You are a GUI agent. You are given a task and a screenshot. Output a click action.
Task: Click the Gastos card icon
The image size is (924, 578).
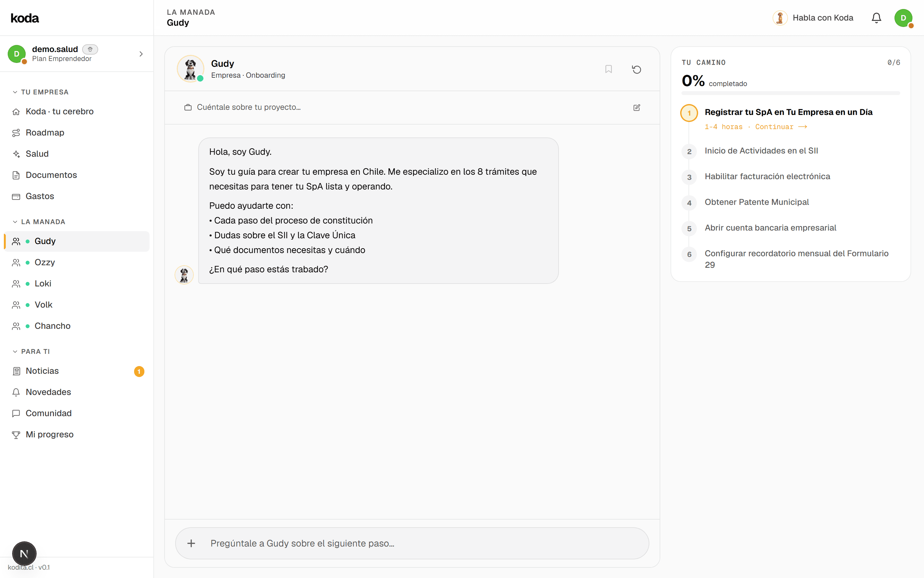click(16, 197)
